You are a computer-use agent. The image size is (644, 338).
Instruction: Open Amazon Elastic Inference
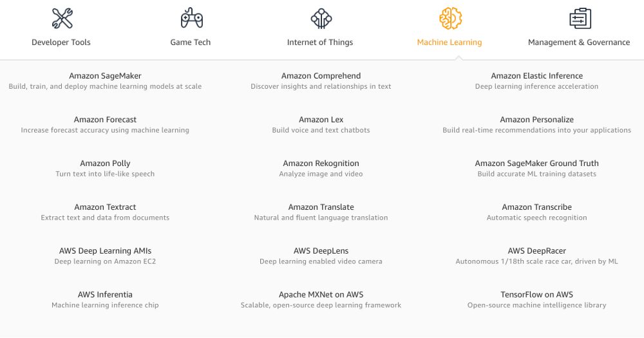[x=537, y=76]
